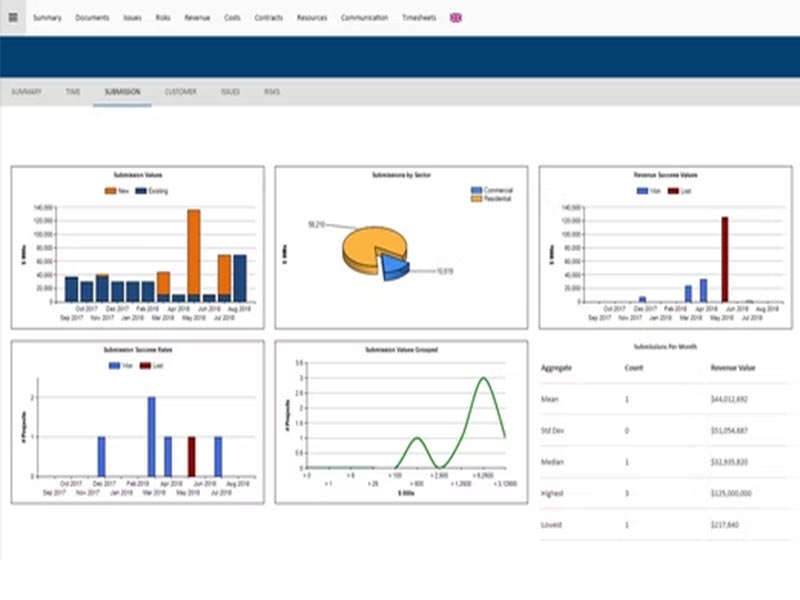The width and height of the screenshot is (800, 600).
Task: Open the hamburger menu
Action: tap(12, 17)
